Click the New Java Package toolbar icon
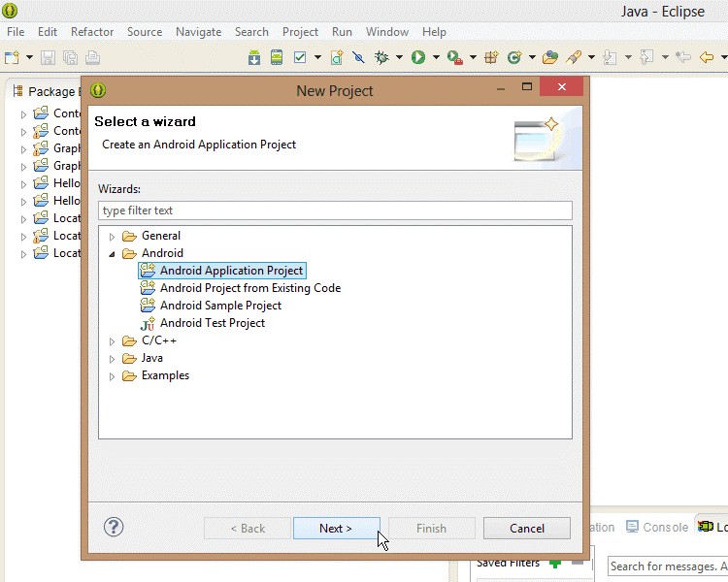 [491, 57]
